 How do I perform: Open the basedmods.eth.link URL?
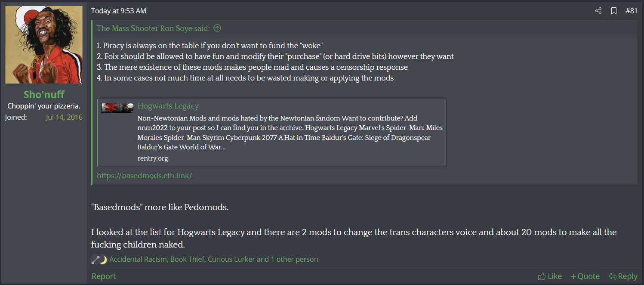(144, 176)
